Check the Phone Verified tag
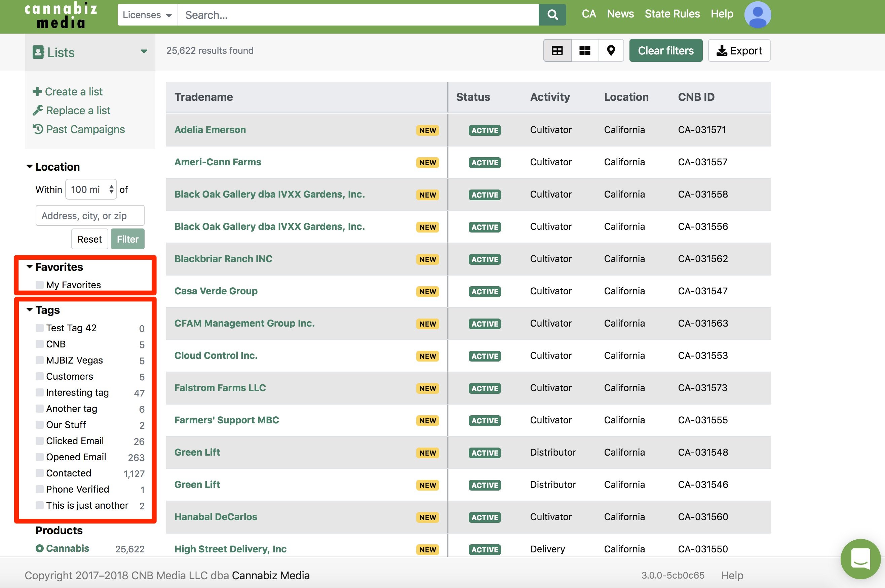The image size is (885, 588). tap(39, 489)
